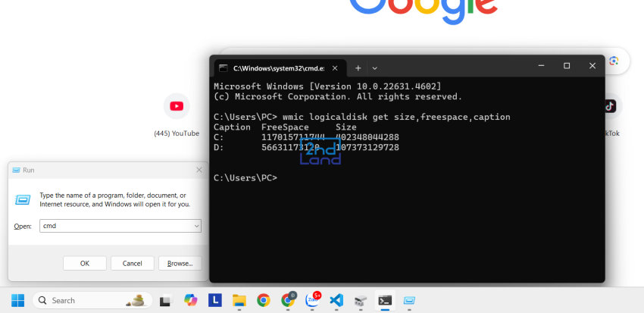
Task: Launch Copilot from the taskbar
Action: [x=190, y=300]
